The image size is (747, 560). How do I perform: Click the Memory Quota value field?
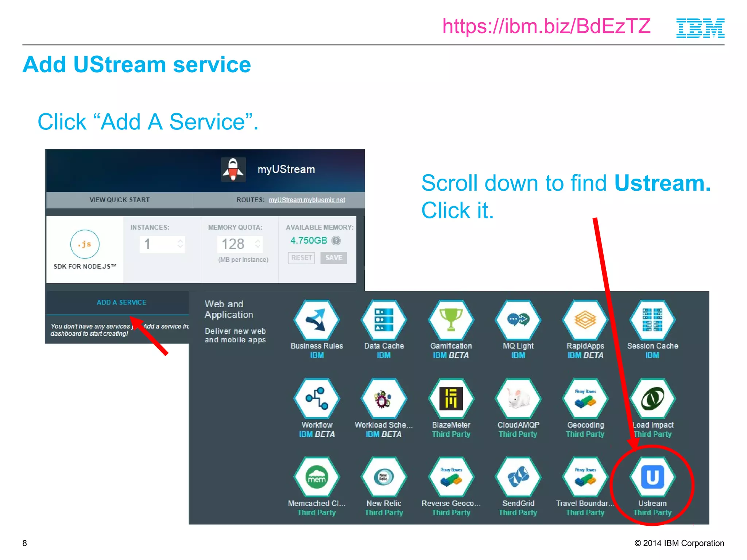[x=240, y=244]
